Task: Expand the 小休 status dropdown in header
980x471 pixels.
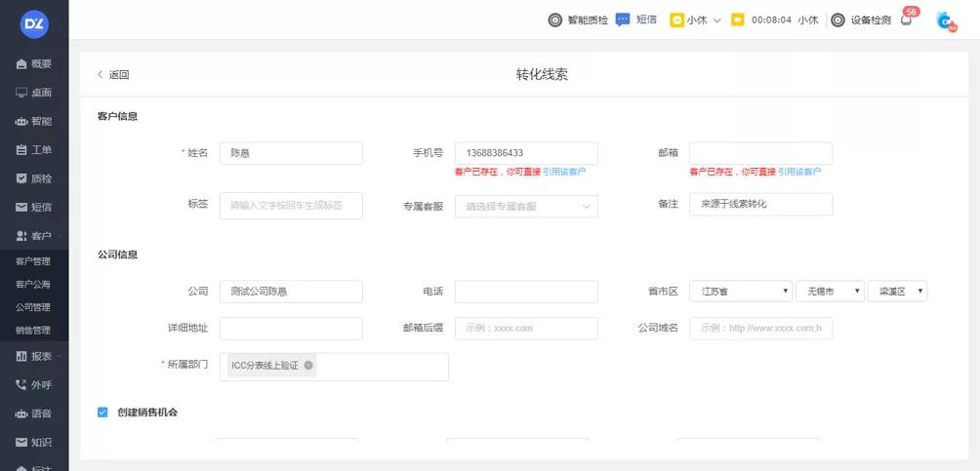Action: tap(696, 20)
